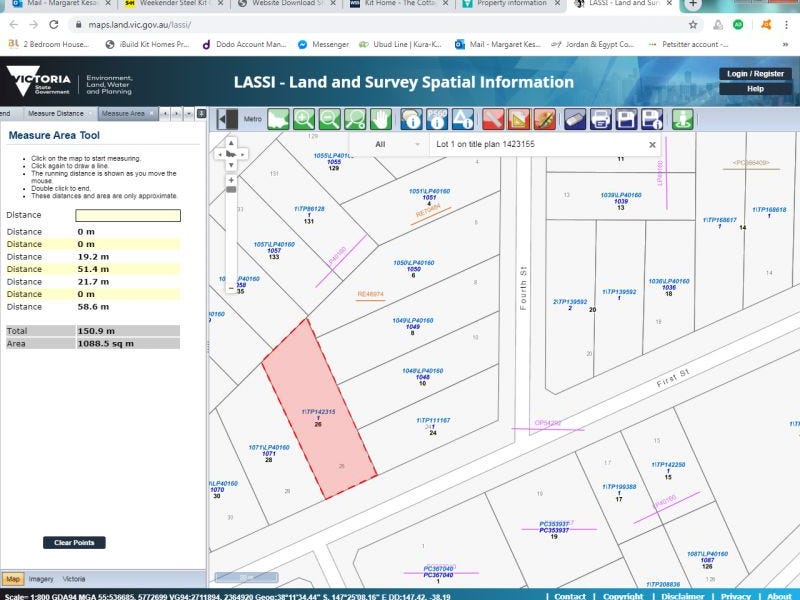Choose the red ruler measure distance tool
Image resolution: width=800 pixels, height=600 pixels.
click(x=493, y=119)
